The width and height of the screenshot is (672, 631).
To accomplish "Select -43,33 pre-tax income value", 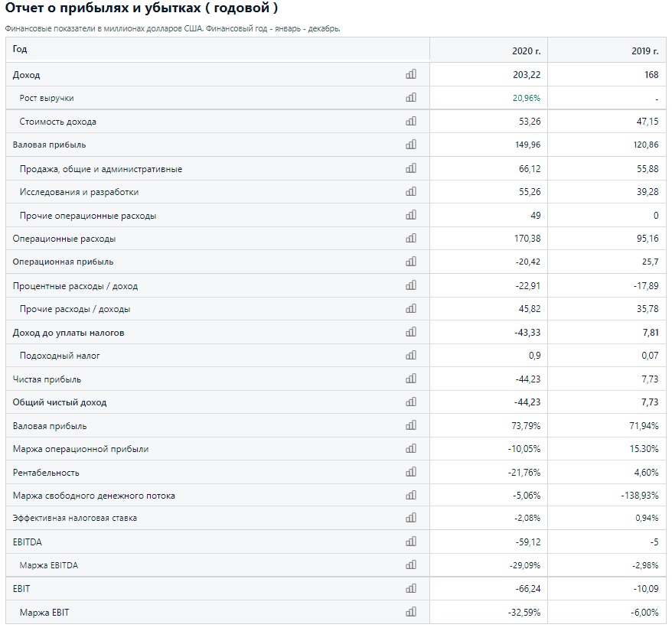I will coord(527,333).
